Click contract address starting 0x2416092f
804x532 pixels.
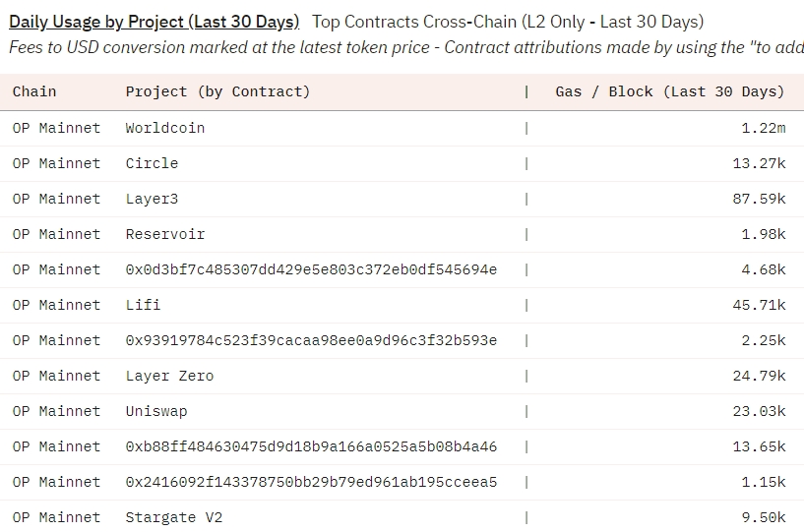pyautogui.click(x=311, y=482)
